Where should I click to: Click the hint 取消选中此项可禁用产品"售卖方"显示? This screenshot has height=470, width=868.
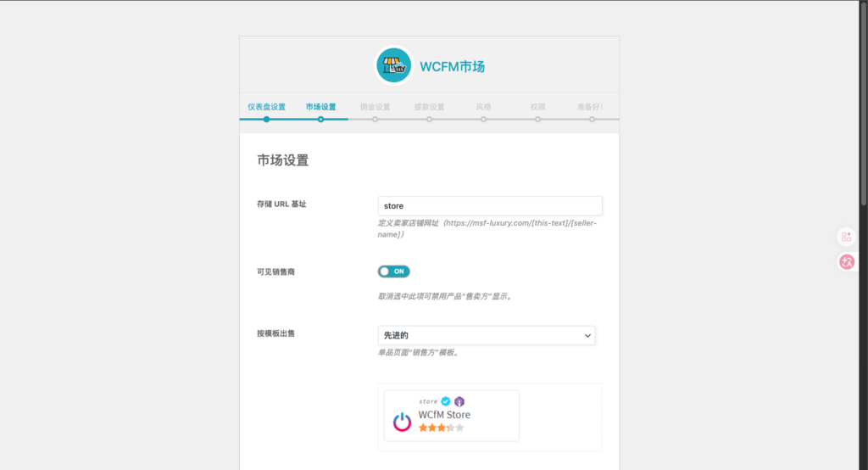click(x=446, y=297)
